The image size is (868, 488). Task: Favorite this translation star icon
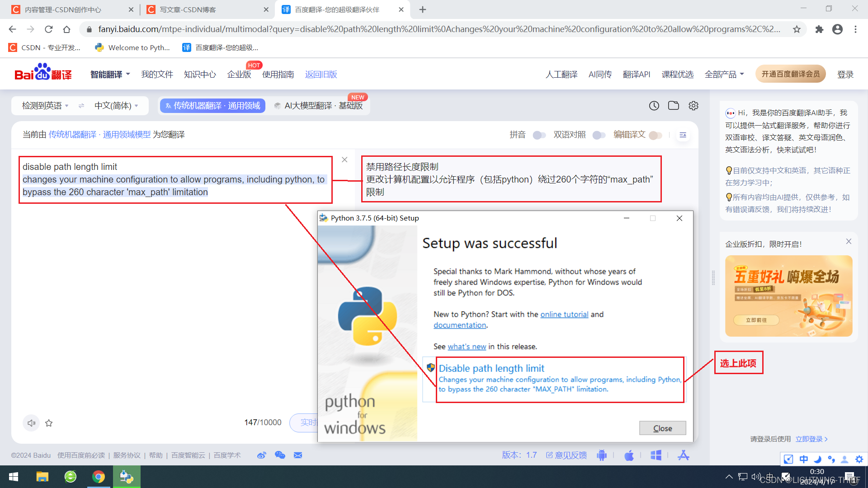pos(49,423)
